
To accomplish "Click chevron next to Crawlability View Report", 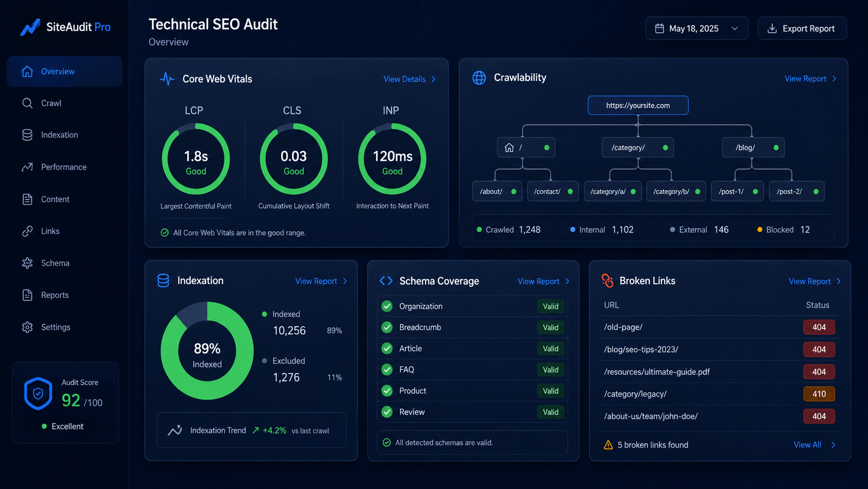I will [x=834, y=79].
